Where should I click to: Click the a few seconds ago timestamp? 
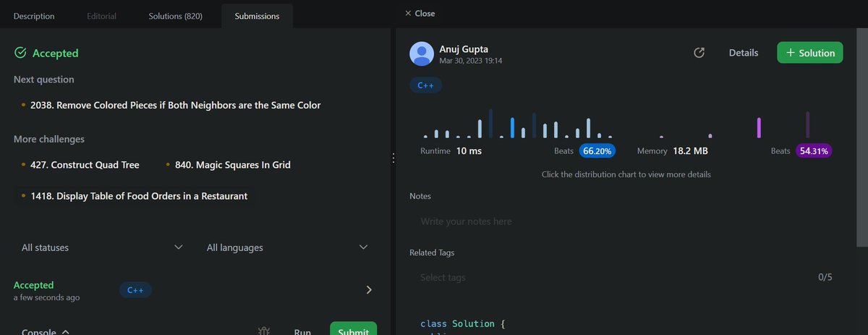(x=46, y=297)
